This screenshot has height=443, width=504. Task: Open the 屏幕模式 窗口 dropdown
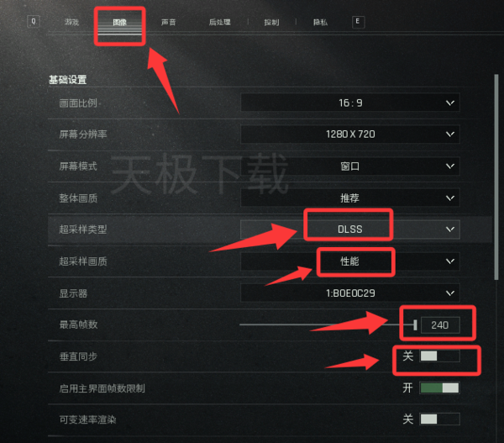coord(450,166)
